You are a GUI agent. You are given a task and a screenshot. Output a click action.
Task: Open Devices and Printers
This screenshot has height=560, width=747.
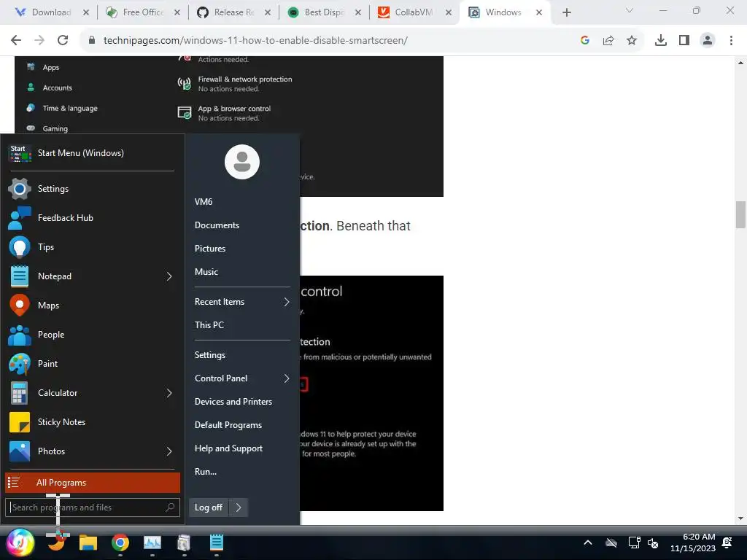(233, 402)
